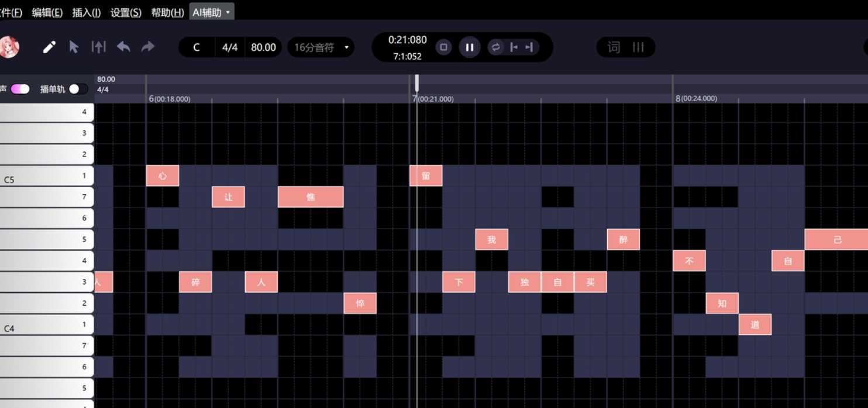Open the 插入(I) menu
The image size is (868, 408).
[86, 12]
